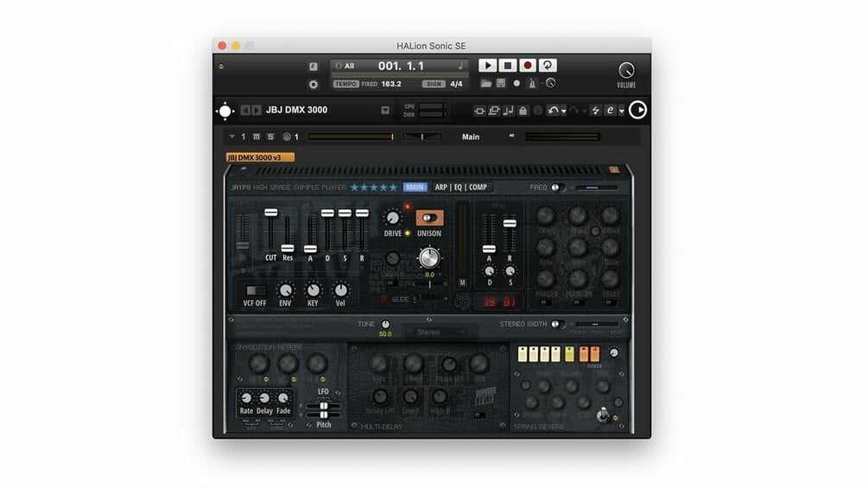Image resolution: width=868 pixels, height=488 pixels.
Task: Save MIDI file with the disk icon
Action: [501, 84]
